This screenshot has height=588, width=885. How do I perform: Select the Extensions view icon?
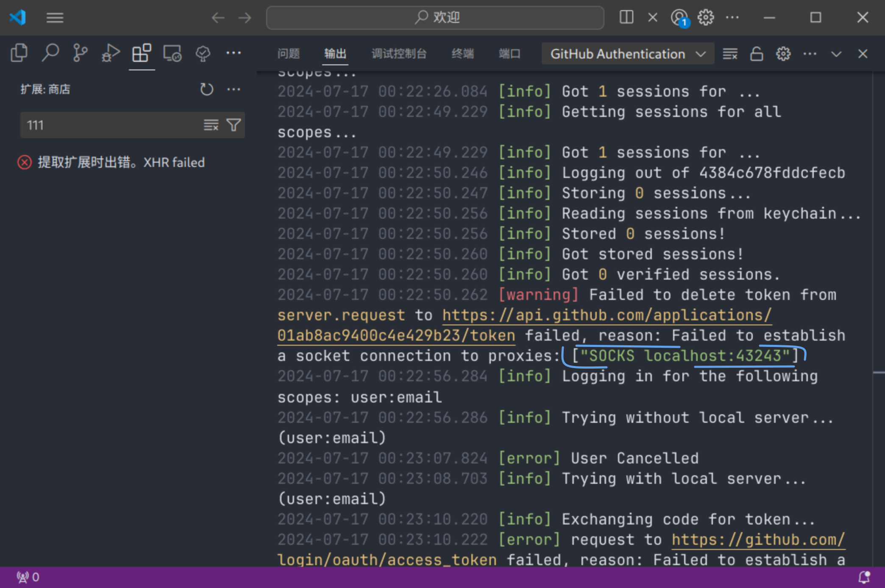click(142, 53)
